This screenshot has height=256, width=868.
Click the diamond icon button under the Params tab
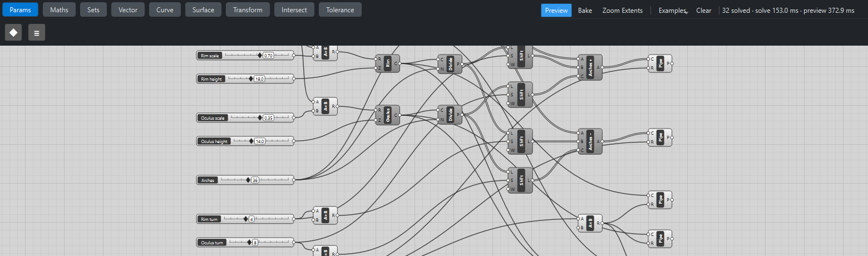(x=13, y=32)
